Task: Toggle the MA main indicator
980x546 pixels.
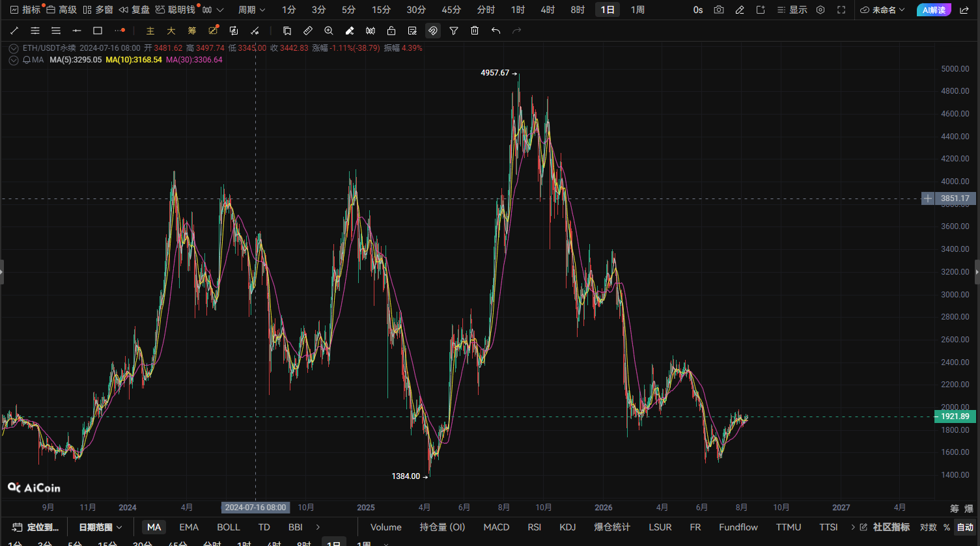Action: click(x=154, y=527)
